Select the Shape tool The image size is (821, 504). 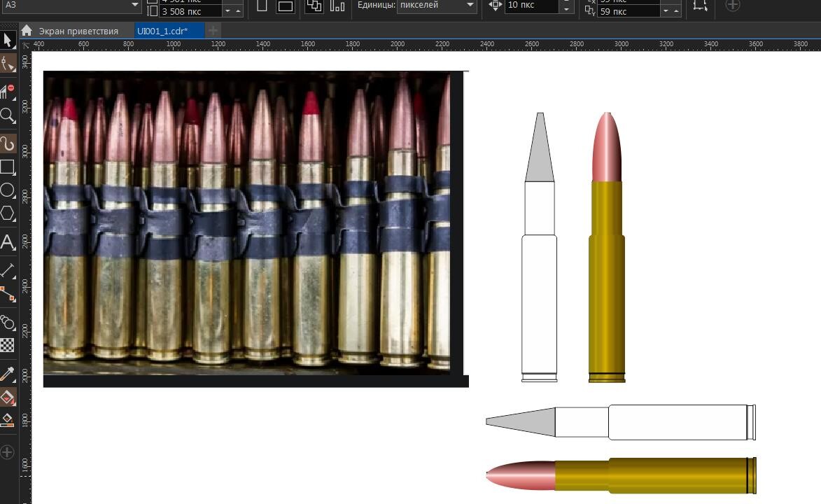pos(9,64)
